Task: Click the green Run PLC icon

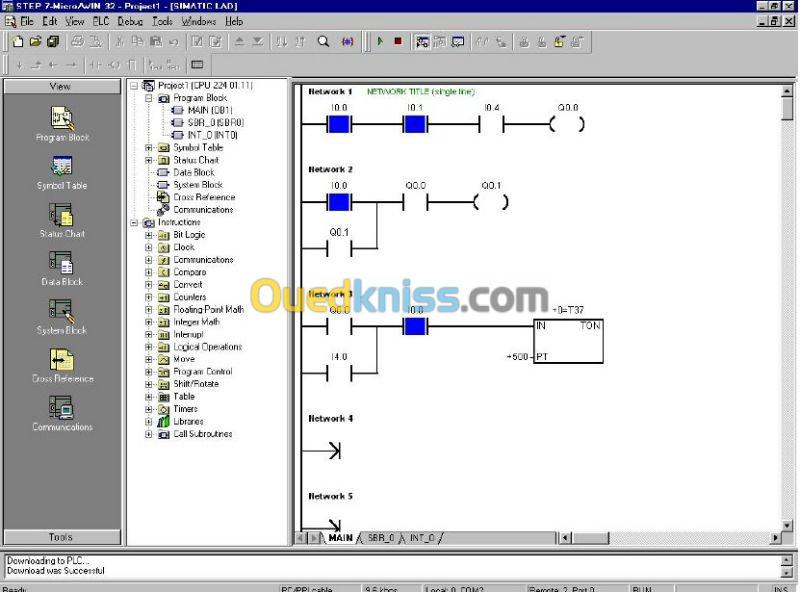Action: click(x=380, y=42)
